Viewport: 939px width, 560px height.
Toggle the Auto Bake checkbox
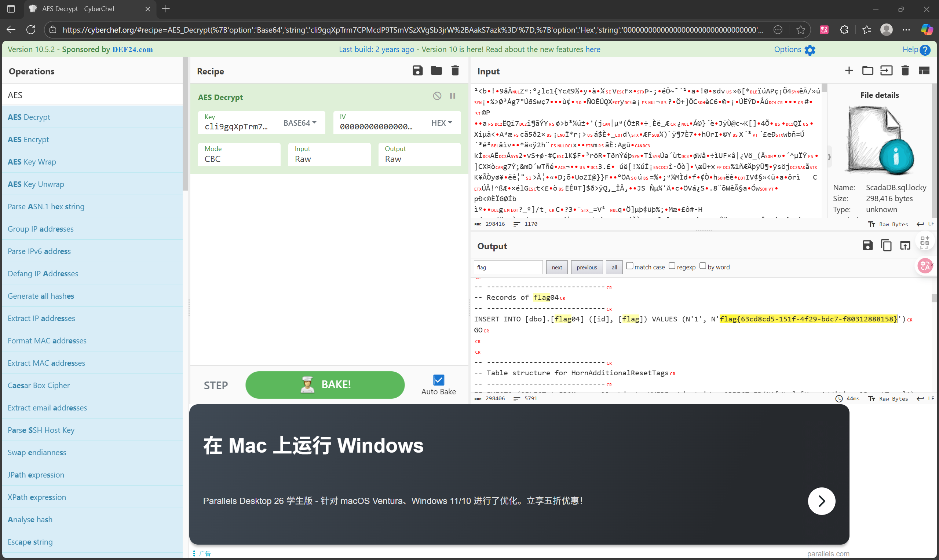tap(438, 380)
